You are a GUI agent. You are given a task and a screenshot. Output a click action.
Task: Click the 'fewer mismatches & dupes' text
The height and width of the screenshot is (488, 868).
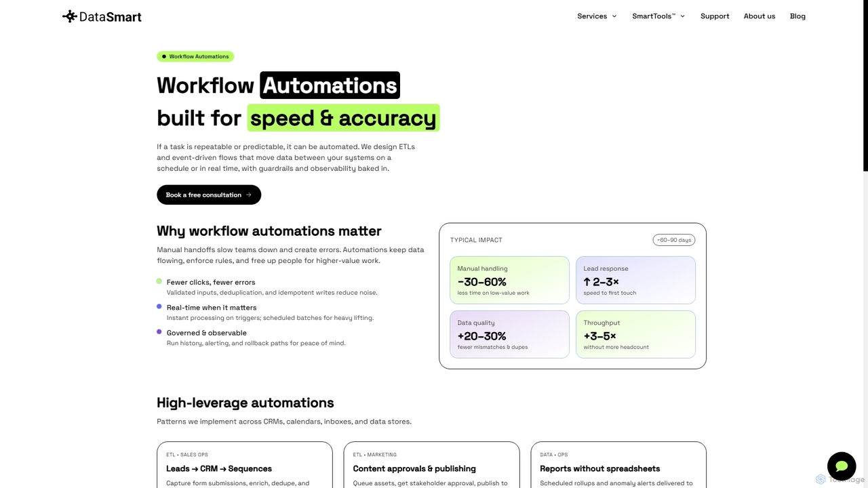(492, 347)
